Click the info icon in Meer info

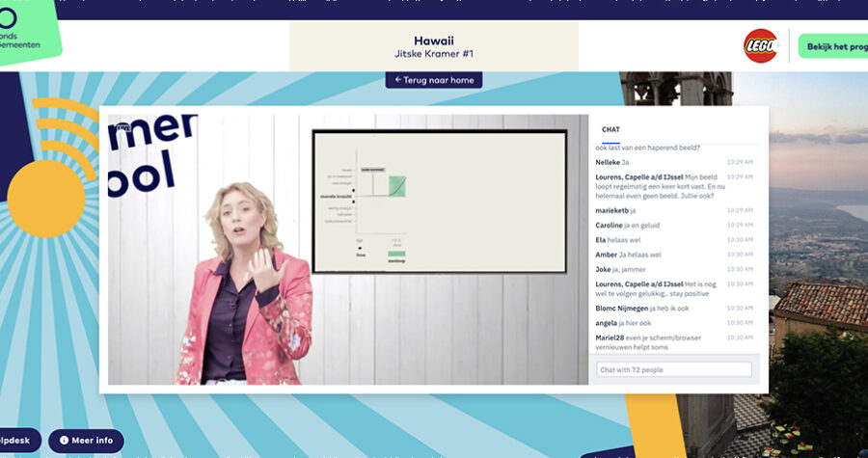click(65, 441)
